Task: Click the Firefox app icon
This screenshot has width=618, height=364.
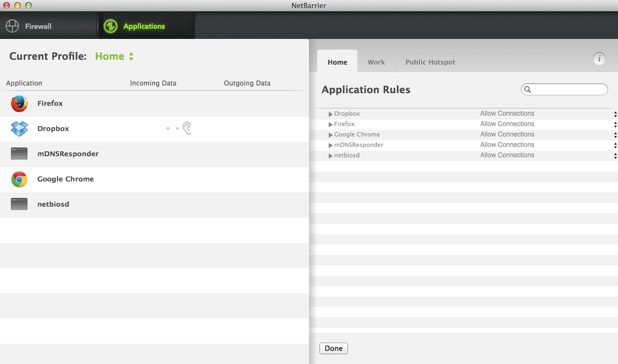Action: coord(19,104)
